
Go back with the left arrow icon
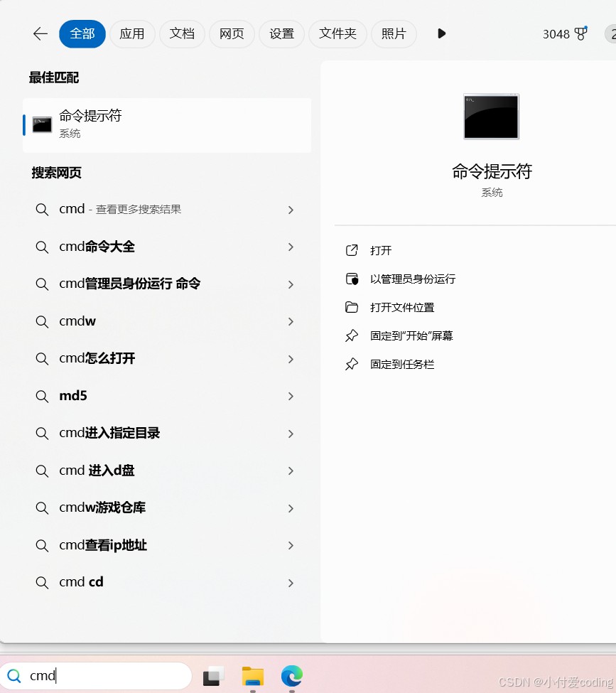[40, 33]
